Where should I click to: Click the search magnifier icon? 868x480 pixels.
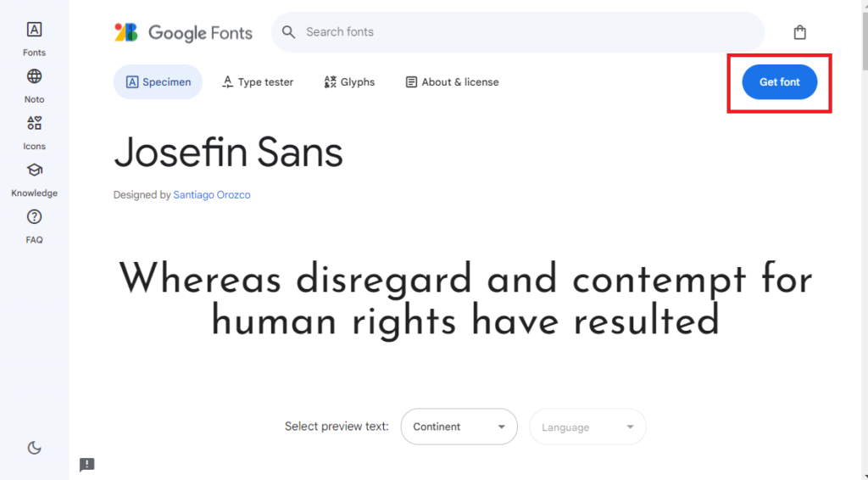pos(288,32)
